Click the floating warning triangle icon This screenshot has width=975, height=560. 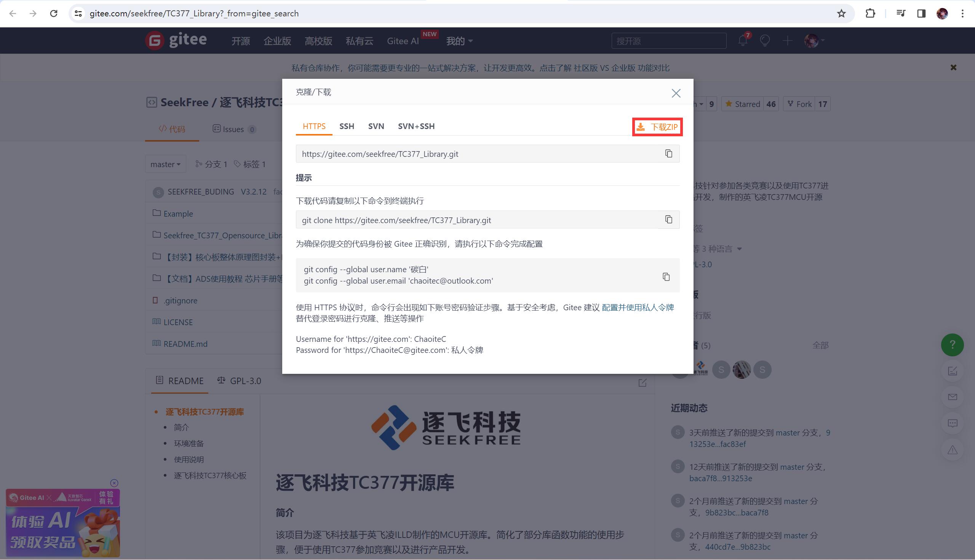(952, 450)
